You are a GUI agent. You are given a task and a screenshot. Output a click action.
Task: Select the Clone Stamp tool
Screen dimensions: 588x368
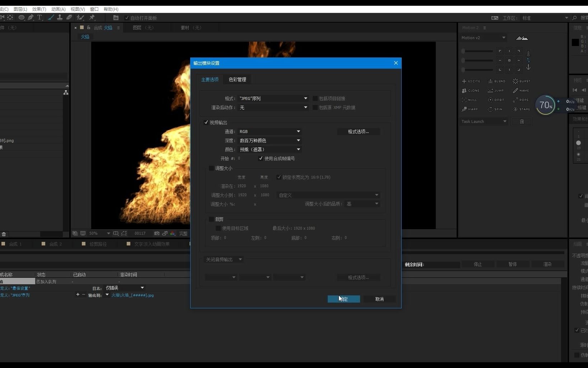pyautogui.click(x=60, y=17)
